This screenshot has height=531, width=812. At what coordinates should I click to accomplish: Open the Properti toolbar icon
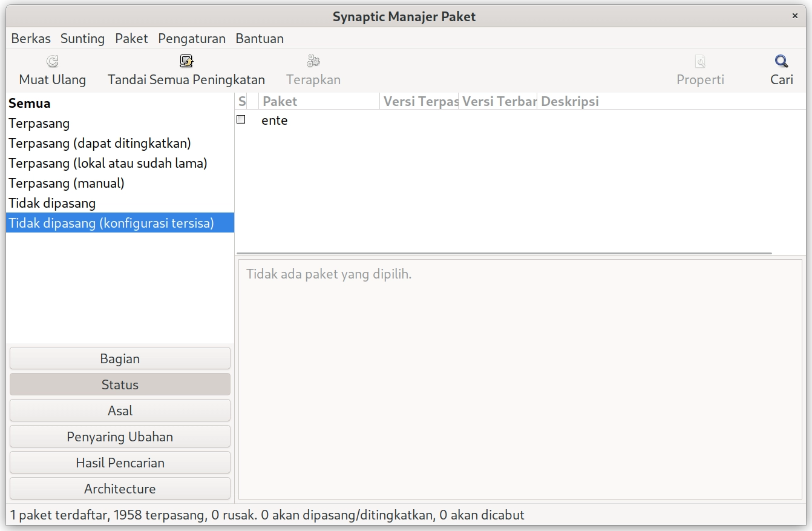(x=700, y=61)
